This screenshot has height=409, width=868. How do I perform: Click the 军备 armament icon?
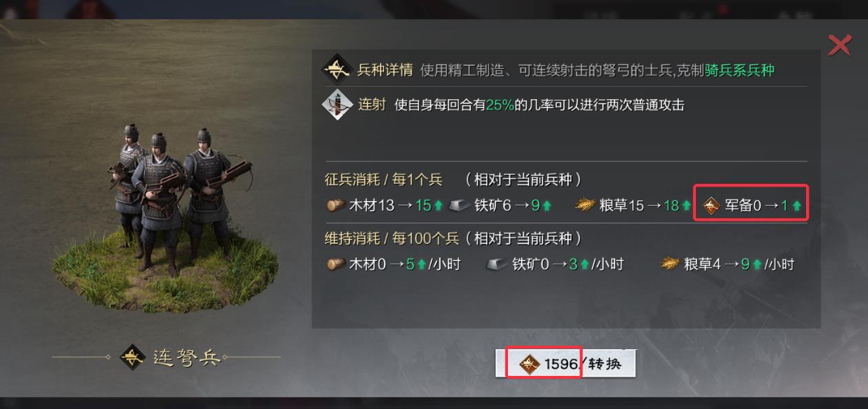(x=712, y=205)
